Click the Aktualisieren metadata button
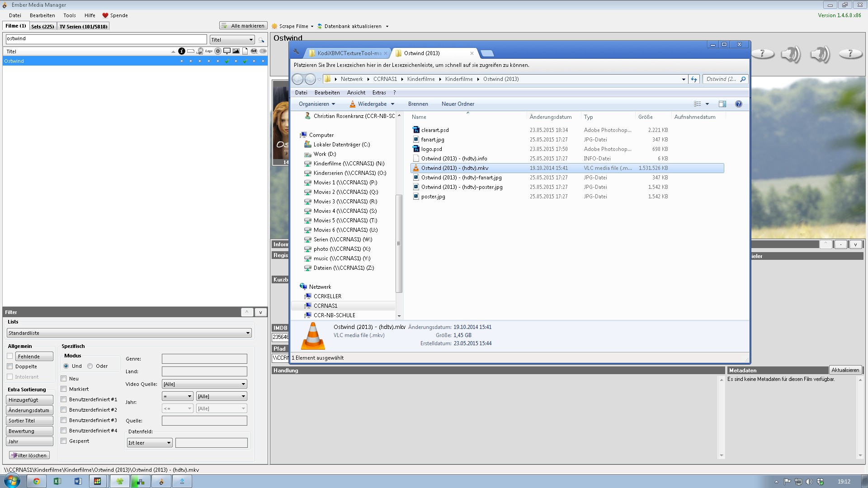This screenshot has height=488, width=868. click(845, 370)
